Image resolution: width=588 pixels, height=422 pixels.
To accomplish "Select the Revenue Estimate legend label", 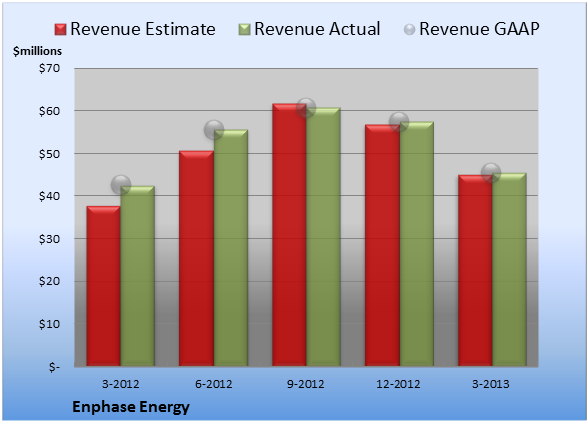I will (x=143, y=29).
